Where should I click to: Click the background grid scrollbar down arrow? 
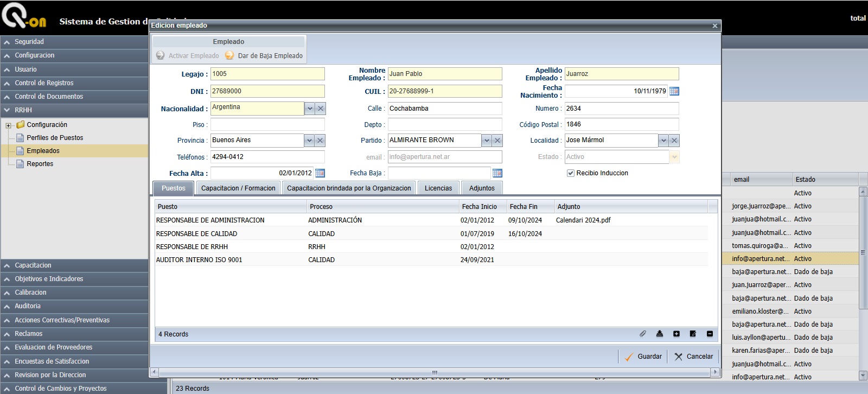tap(863, 376)
